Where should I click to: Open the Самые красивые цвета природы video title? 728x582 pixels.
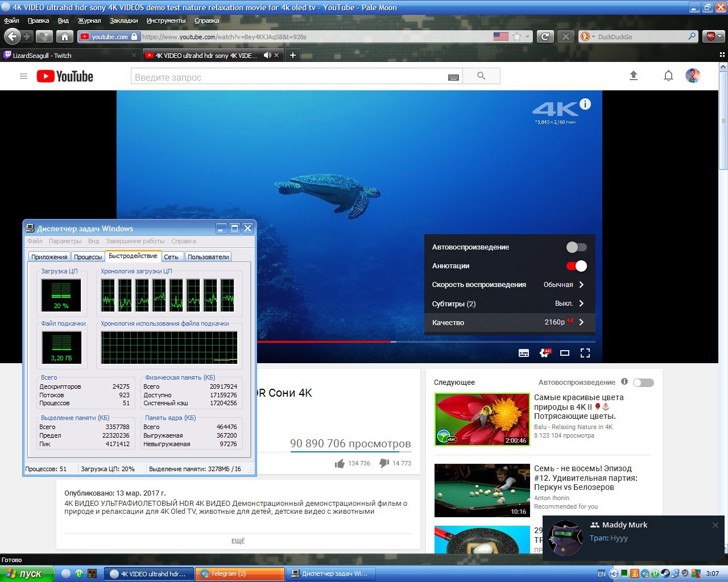[578, 407]
